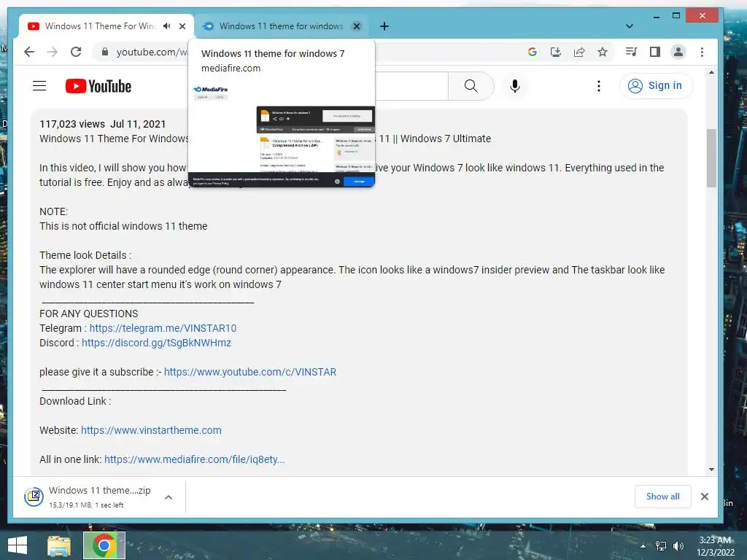Expand options for the zip download
Image resolution: width=747 pixels, height=560 pixels.
pos(169,497)
